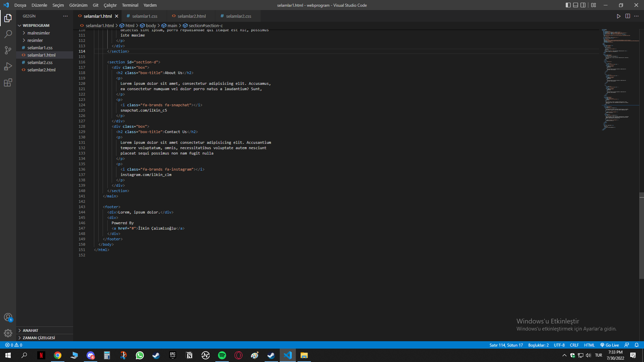Expand the ANAHAT outline section
This screenshot has height=362, width=644.
(45, 330)
